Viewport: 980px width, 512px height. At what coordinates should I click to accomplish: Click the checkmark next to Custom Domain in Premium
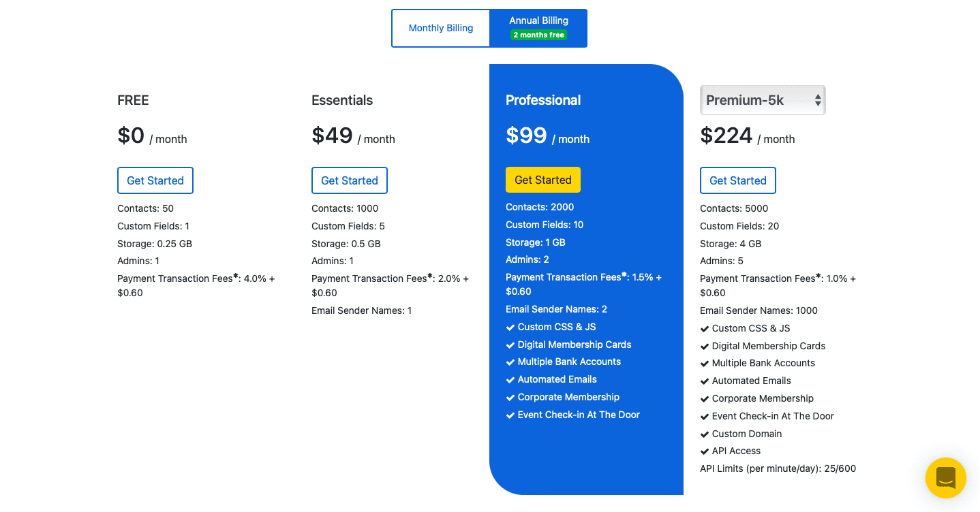(x=704, y=434)
